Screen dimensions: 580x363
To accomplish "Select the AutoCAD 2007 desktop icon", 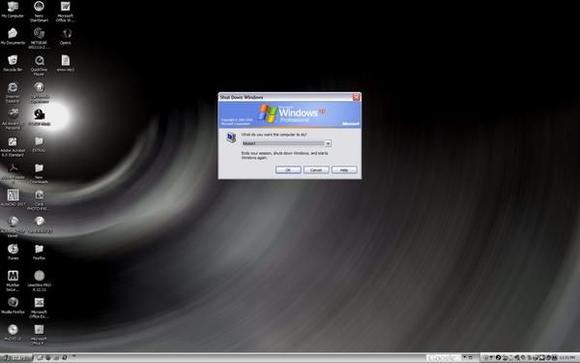I will 13,197.
